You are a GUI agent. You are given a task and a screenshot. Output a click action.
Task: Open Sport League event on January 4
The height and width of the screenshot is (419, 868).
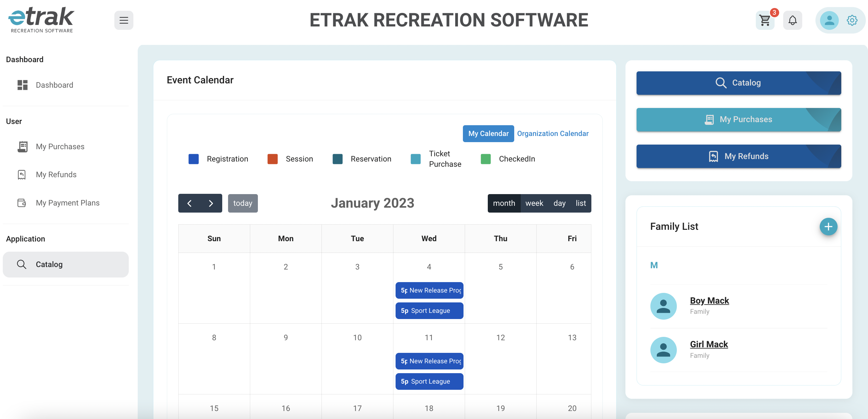[429, 311]
